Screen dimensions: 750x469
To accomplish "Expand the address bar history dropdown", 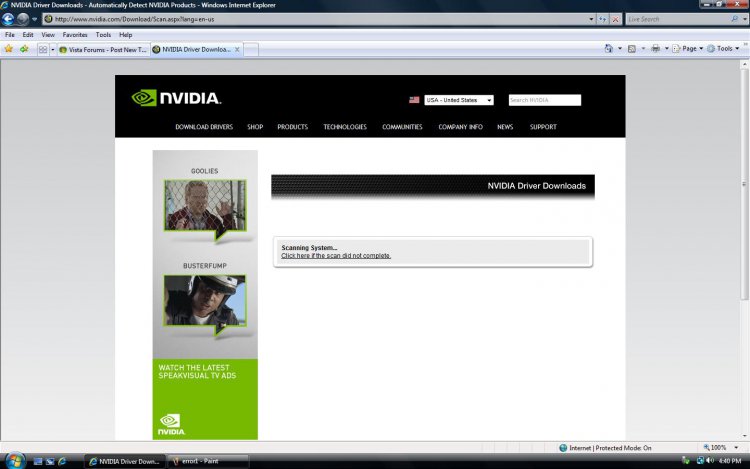I will [591, 20].
